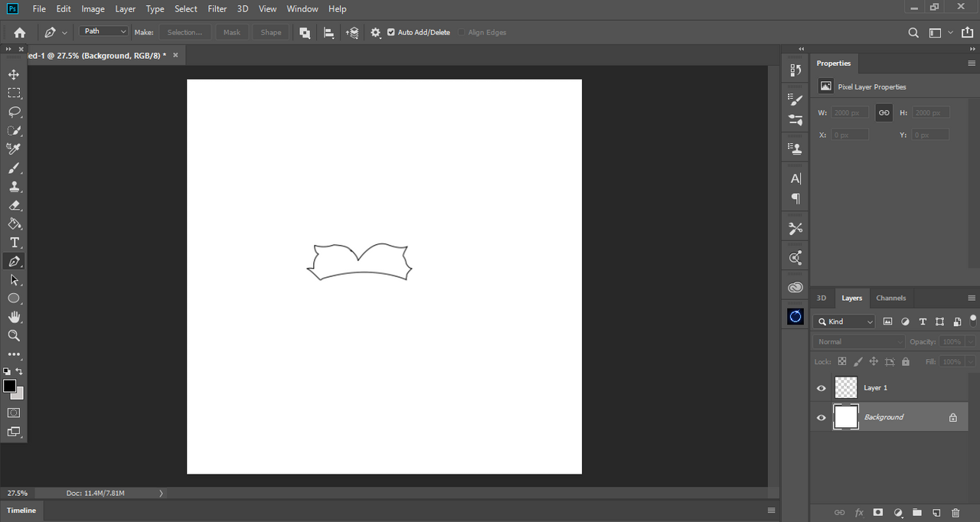Click the Mask button

pyautogui.click(x=232, y=32)
